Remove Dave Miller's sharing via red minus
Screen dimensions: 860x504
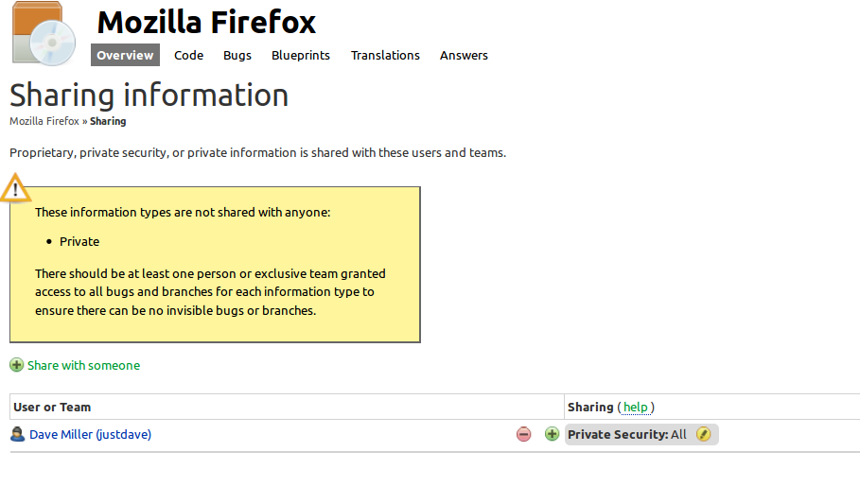point(523,434)
